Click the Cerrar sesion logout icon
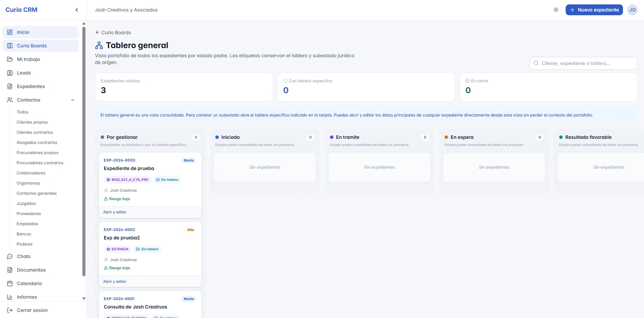The image size is (644, 318). pos(10,310)
